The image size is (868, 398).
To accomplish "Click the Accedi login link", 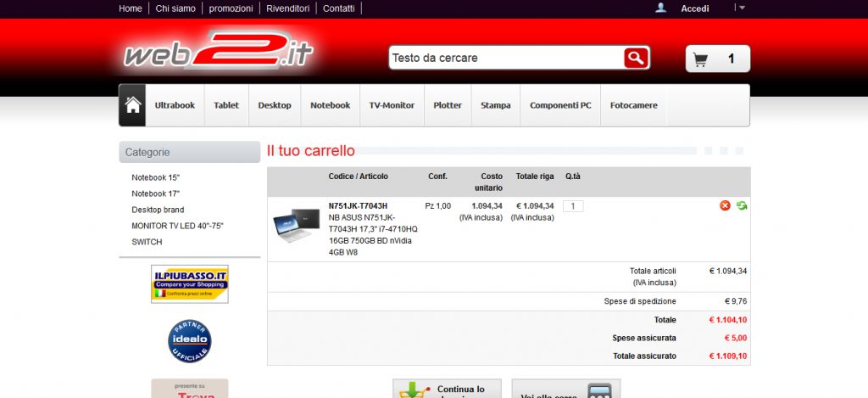I will tap(694, 8).
